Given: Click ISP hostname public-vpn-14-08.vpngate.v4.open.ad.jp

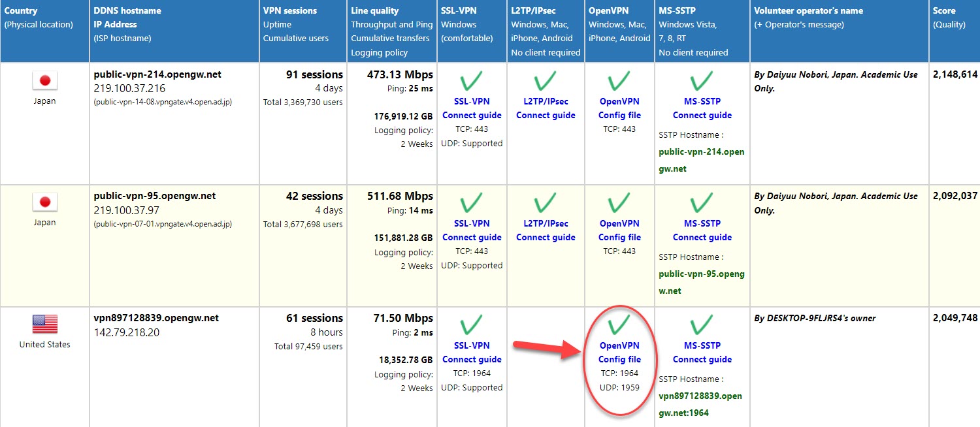Looking at the screenshot, I should click(163, 102).
